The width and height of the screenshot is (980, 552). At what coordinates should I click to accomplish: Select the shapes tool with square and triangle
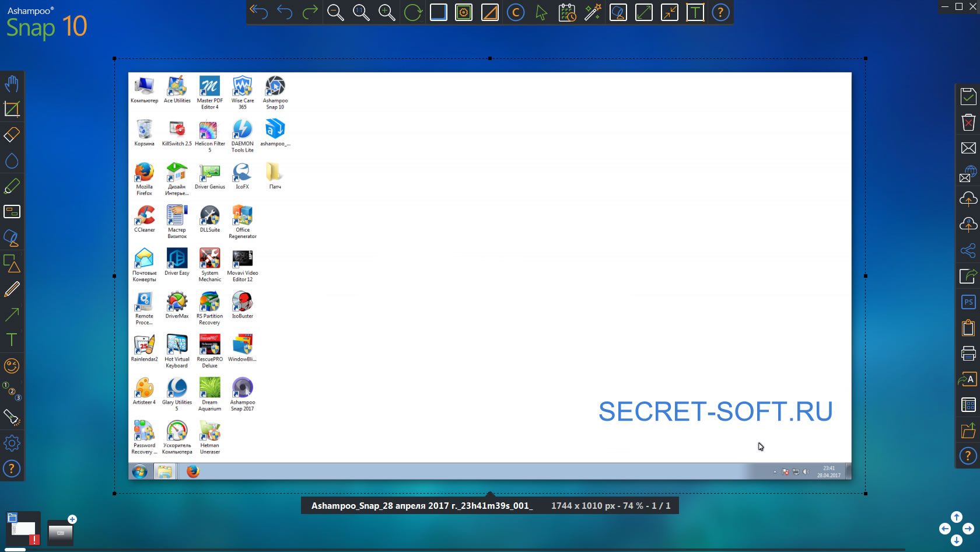[12, 263]
